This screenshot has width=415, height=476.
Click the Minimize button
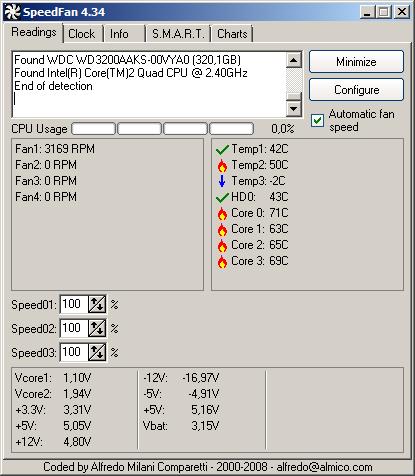point(356,62)
